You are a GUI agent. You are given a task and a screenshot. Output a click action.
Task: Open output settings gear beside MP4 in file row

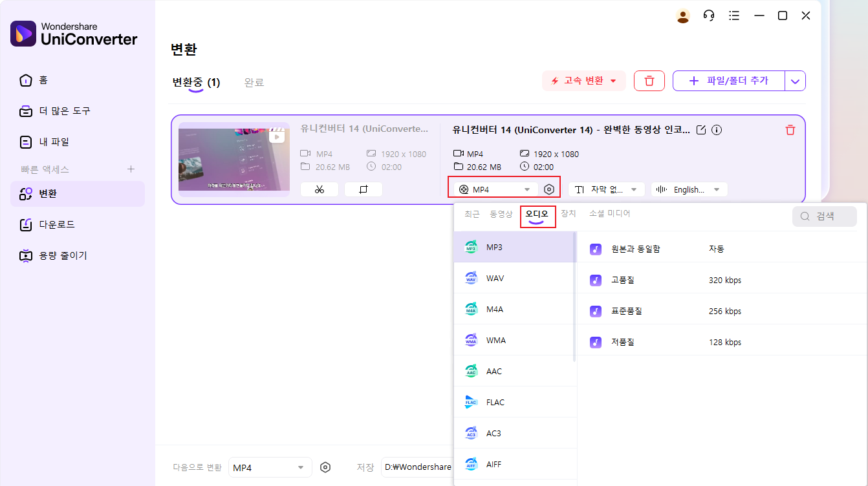coord(549,189)
